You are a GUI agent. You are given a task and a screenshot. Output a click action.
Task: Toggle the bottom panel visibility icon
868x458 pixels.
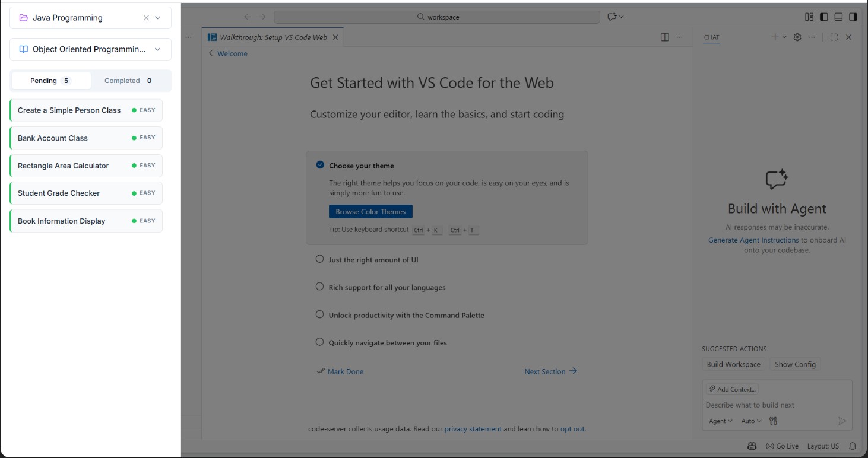pos(838,17)
